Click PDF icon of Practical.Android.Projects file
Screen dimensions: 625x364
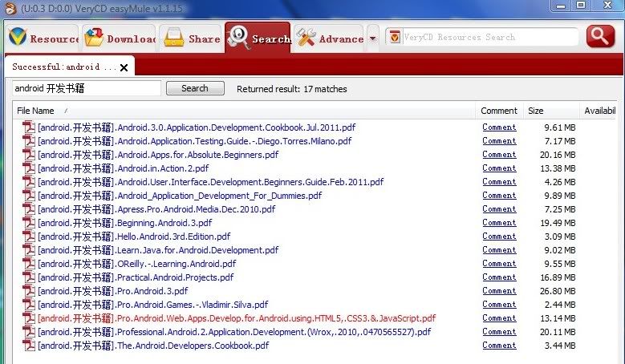coord(29,277)
